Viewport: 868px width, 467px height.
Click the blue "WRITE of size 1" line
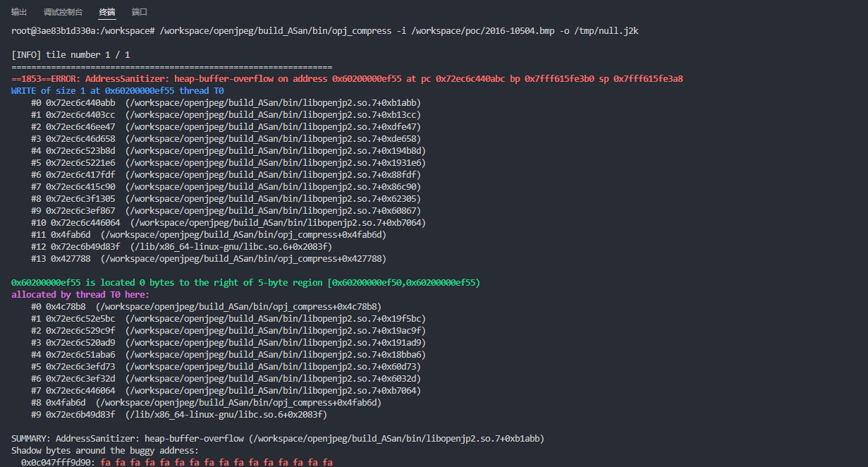(117, 91)
